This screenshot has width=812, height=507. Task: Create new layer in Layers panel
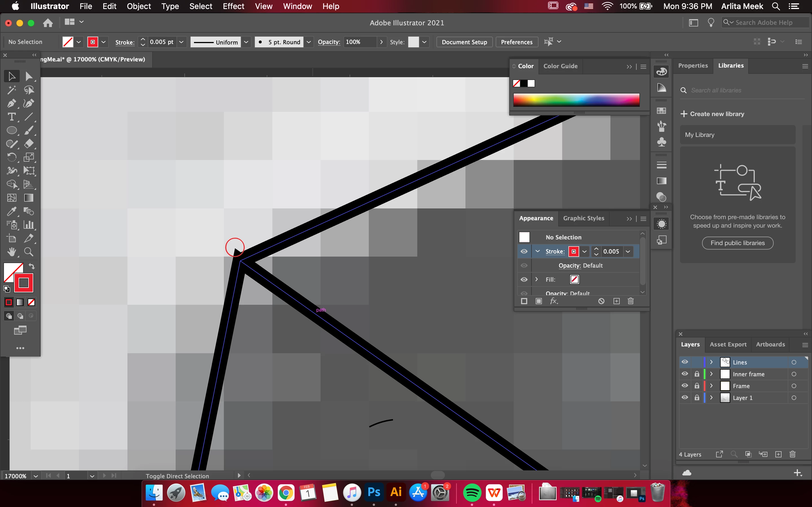[778, 454]
